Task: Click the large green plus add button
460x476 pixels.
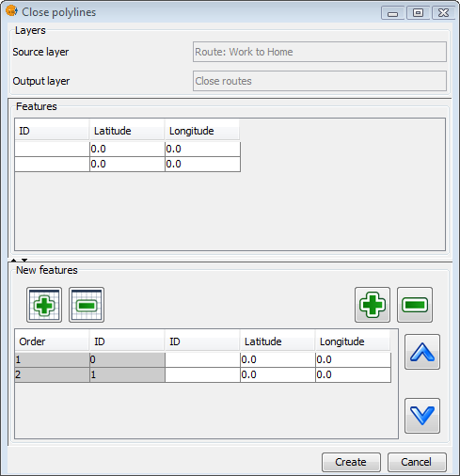Action: point(373,305)
